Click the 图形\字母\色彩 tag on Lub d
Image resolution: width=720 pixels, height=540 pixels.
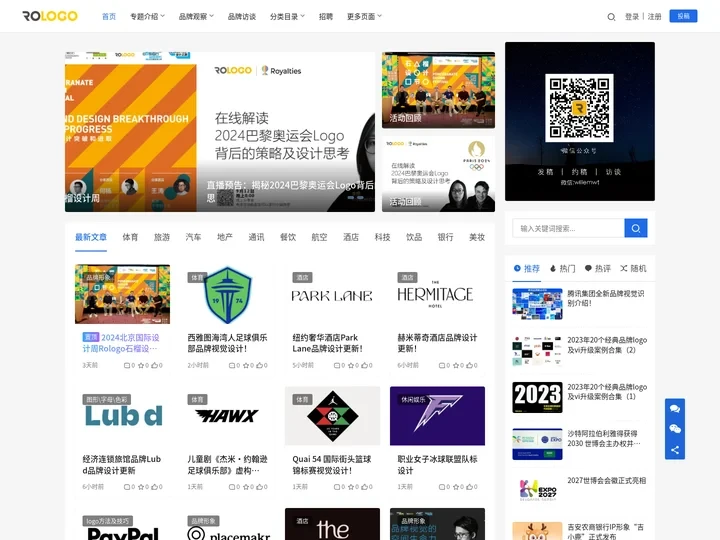pyautogui.click(x=107, y=399)
